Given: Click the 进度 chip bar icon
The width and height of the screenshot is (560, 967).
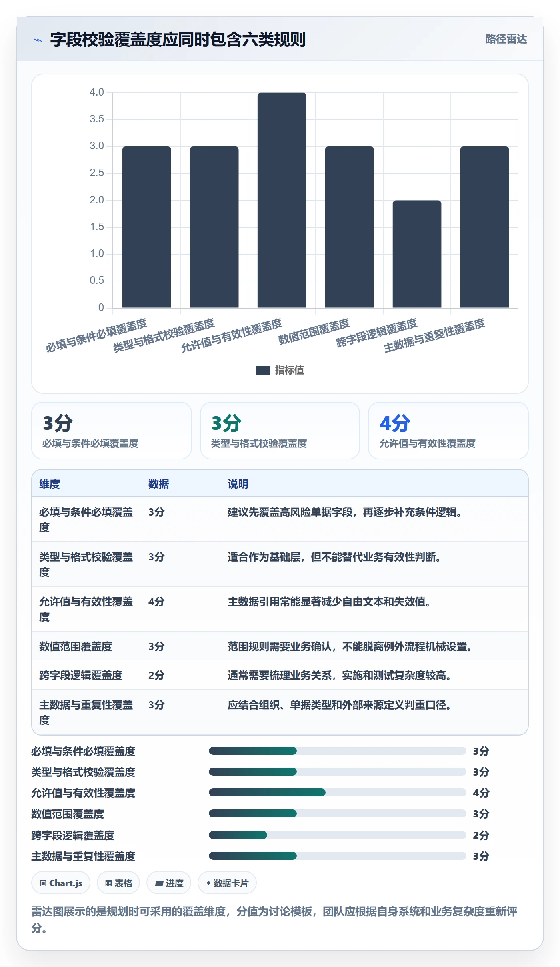Looking at the screenshot, I should [x=159, y=883].
